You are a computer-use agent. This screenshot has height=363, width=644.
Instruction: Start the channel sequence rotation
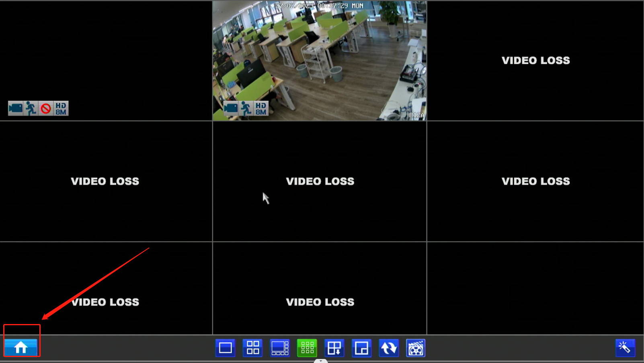(x=389, y=348)
